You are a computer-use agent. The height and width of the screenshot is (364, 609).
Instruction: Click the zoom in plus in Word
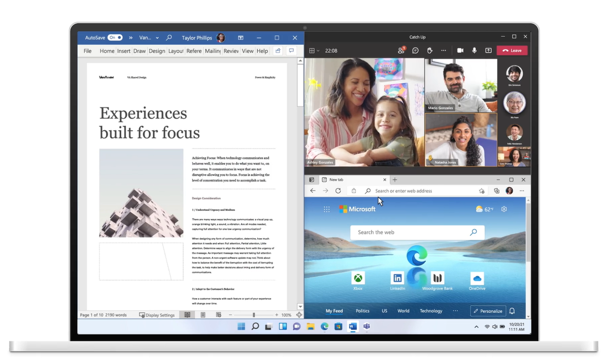[276, 315]
